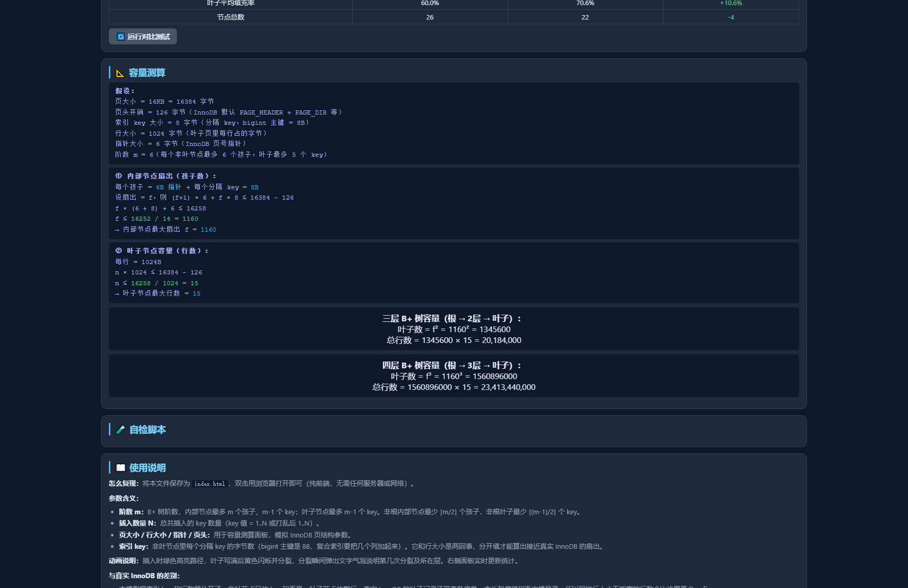Select the 自检脚本 section heading

tap(148, 430)
